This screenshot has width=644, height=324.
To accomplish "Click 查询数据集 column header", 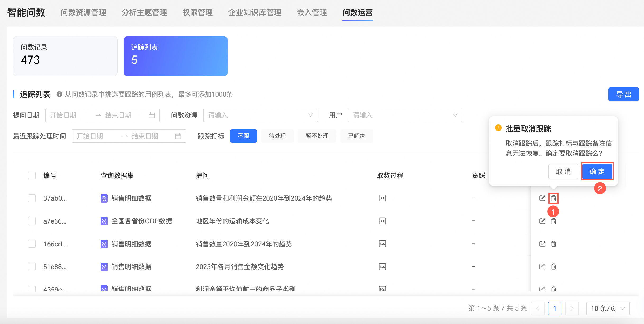I will pos(117,175).
